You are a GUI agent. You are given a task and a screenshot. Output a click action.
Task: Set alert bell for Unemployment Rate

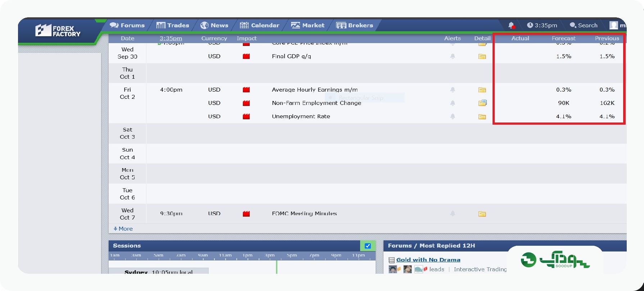[453, 116]
